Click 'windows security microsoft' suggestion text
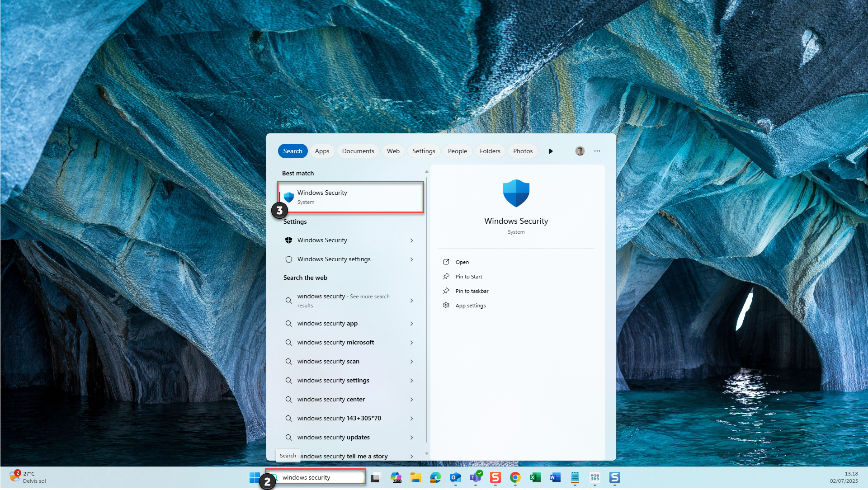868x490 pixels. [335, 343]
